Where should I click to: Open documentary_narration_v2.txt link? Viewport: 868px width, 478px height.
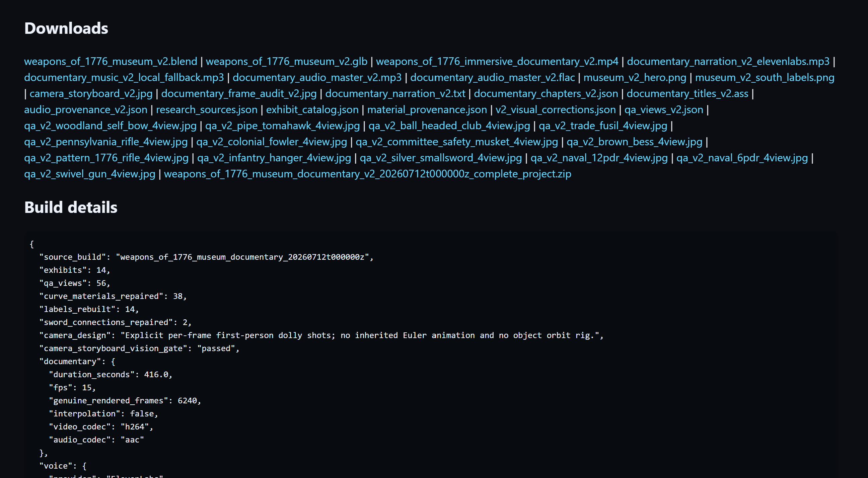[x=395, y=93]
